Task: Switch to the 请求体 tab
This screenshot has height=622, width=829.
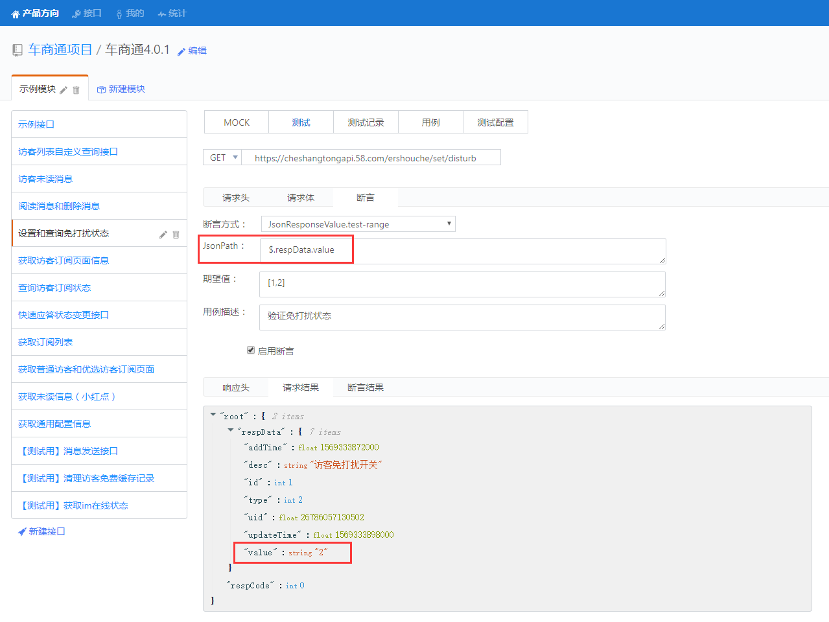Action: [x=300, y=198]
